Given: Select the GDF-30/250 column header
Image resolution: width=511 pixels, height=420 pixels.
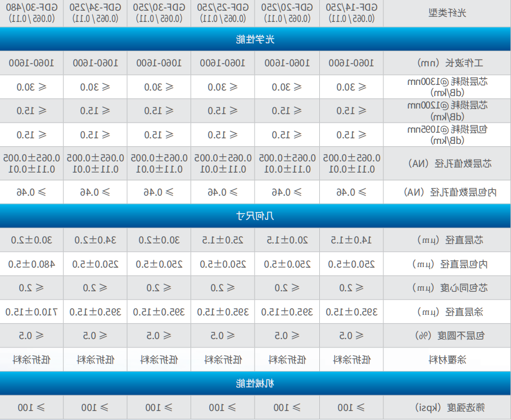Looking at the screenshot, I should [159, 13].
